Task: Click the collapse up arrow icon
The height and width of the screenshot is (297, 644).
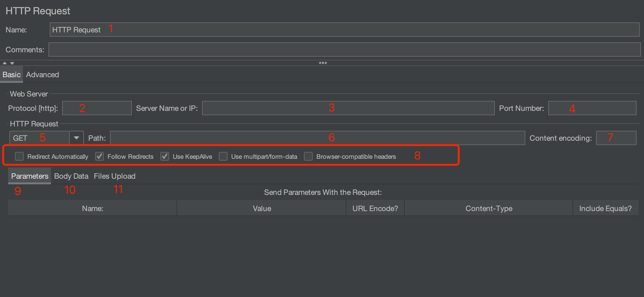Action: coord(4,63)
